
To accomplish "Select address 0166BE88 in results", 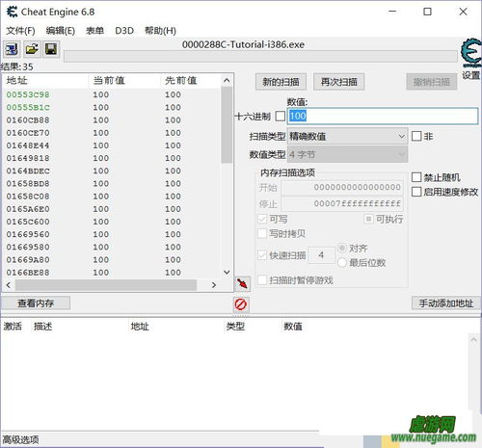I will pyautogui.click(x=28, y=273).
